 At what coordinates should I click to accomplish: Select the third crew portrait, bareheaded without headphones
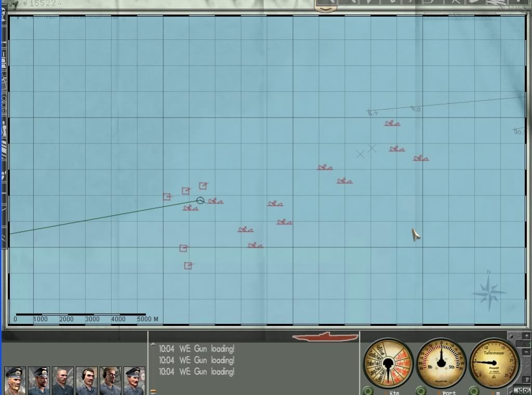pyautogui.click(x=63, y=380)
